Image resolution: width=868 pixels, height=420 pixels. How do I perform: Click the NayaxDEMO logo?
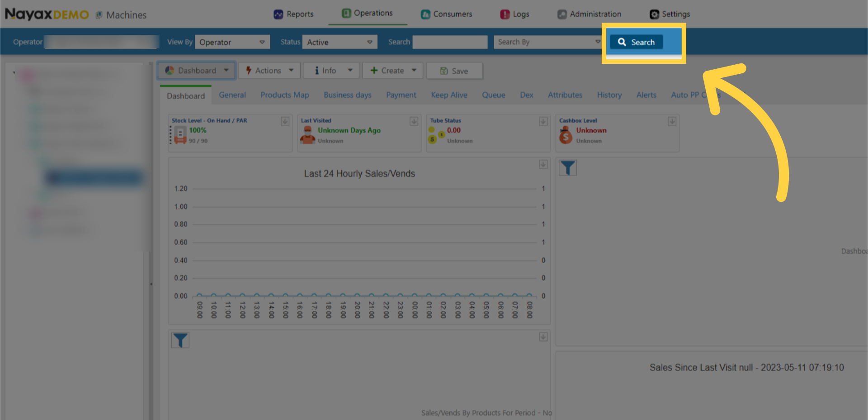coord(47,14)
